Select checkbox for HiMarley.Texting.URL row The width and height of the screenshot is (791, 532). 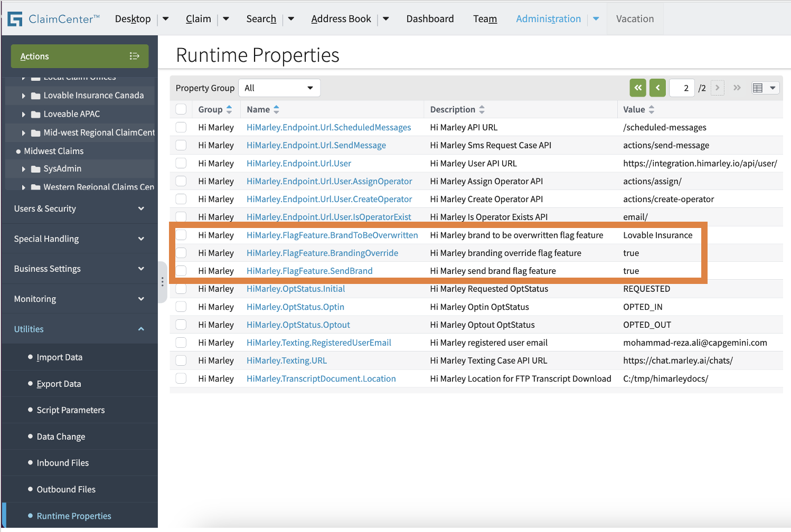pyautogui.click(x=181, y=360)
